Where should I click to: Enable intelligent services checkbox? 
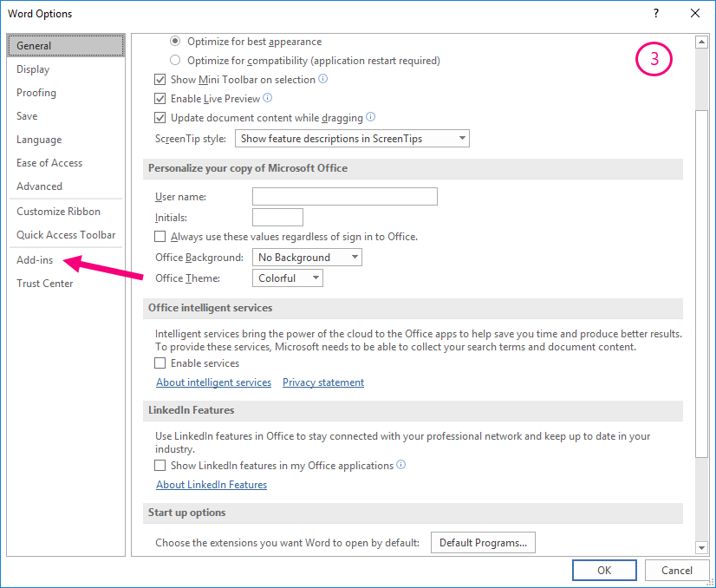click(x=159, y=363)
